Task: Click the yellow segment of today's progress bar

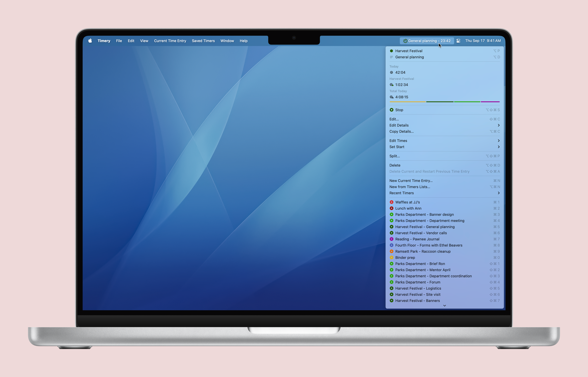Action: point(408,102)
